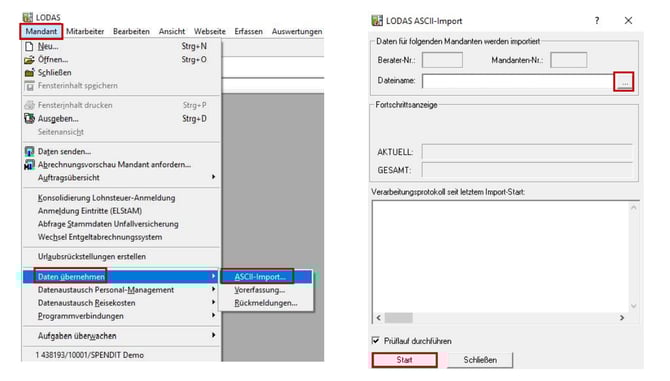Click the Fensterinhalt speichern disk icon
Viewport: 670px width, 381px height.
click(29, 86)
